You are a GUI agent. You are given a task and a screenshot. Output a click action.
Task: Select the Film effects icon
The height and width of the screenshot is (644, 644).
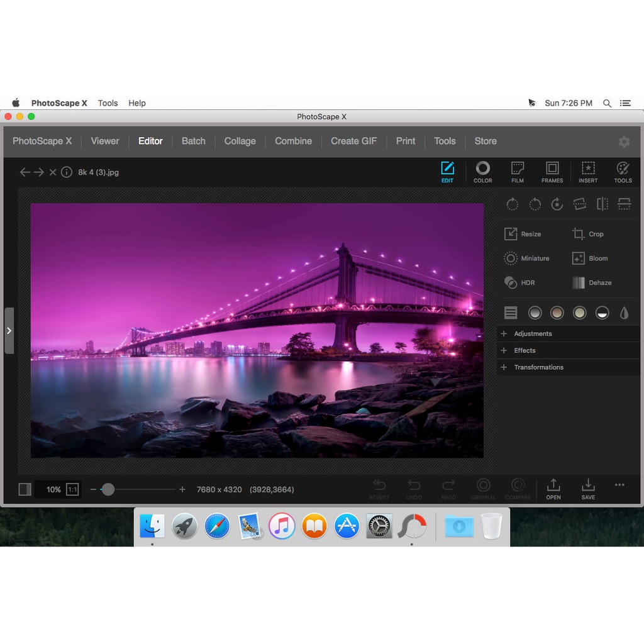coord(518,170)
